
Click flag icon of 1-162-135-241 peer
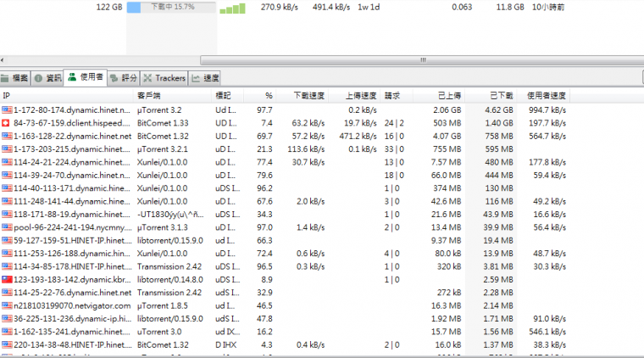point(7,332)
